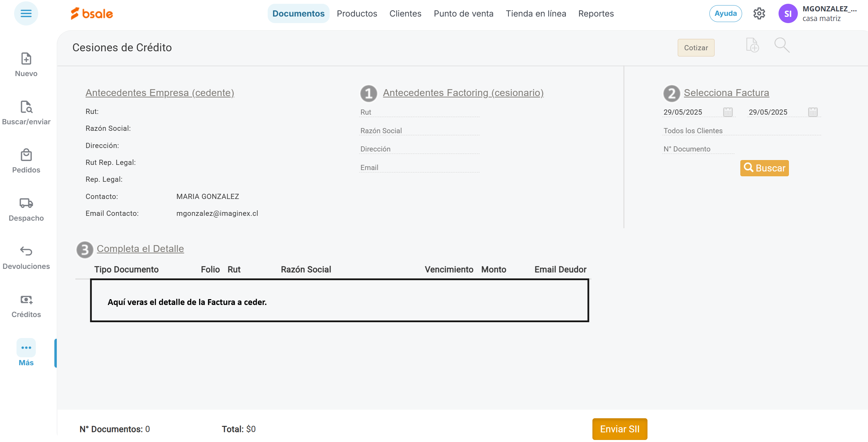Open Buscar/enviar in the sidebar
The image size is (868, 442).
[x=26, y=107]
